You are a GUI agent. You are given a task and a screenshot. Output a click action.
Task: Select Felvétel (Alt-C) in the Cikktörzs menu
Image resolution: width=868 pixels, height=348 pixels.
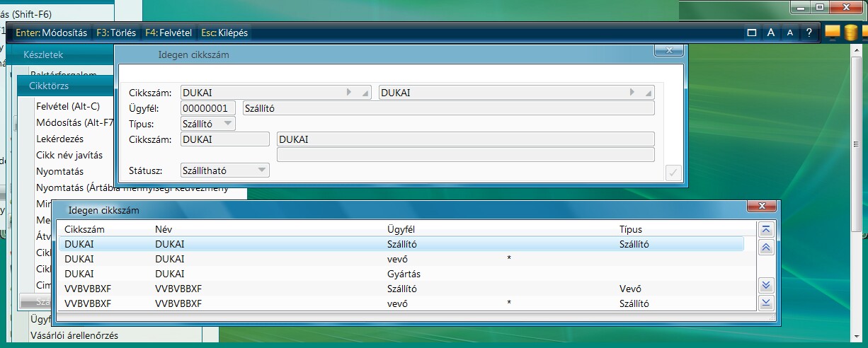(x=68, y=106)
